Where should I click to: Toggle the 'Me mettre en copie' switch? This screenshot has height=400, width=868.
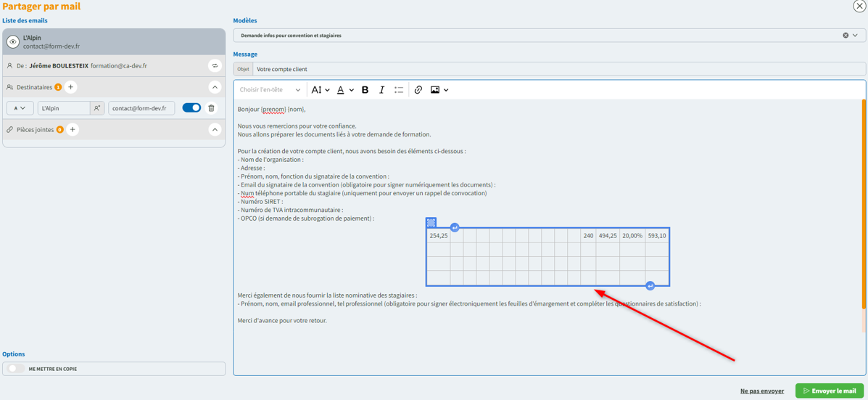(17, 369)
